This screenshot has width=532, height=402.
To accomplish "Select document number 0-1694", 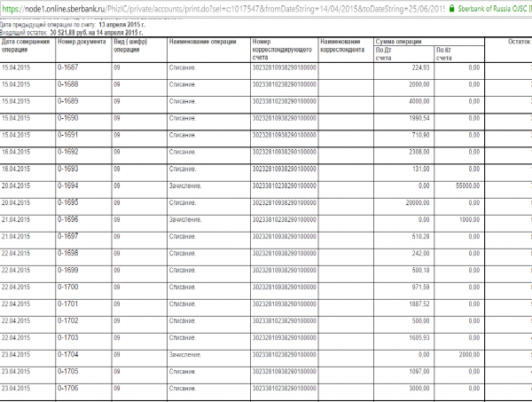I will [68, 185].
